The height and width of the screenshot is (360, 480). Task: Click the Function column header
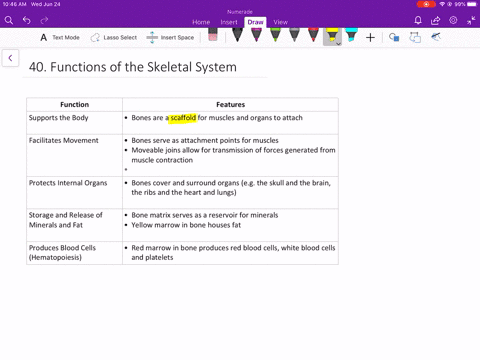coord(74,104)
